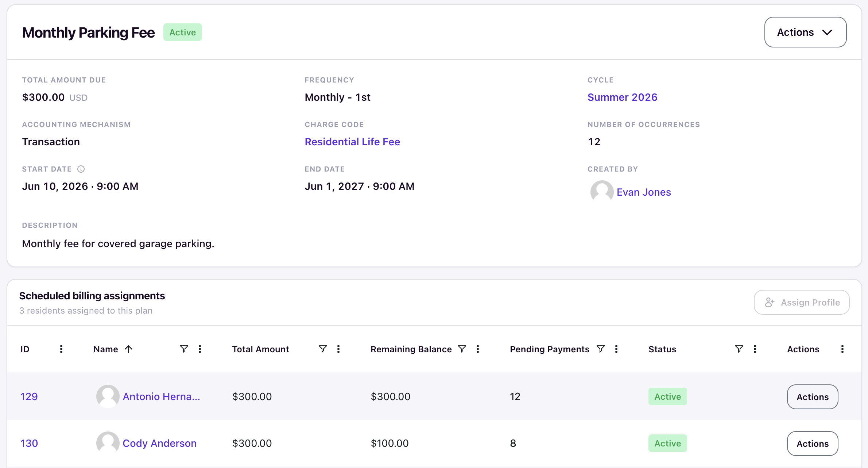Click the Jun 1, 2027 end date
The image size is (868, 468).
tap(360, 186)
